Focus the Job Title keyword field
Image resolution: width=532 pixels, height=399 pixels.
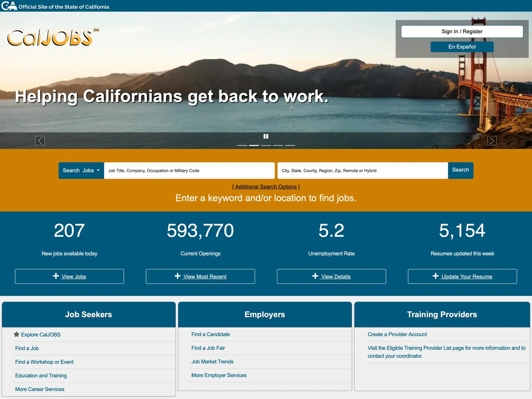tap(190, 171)
